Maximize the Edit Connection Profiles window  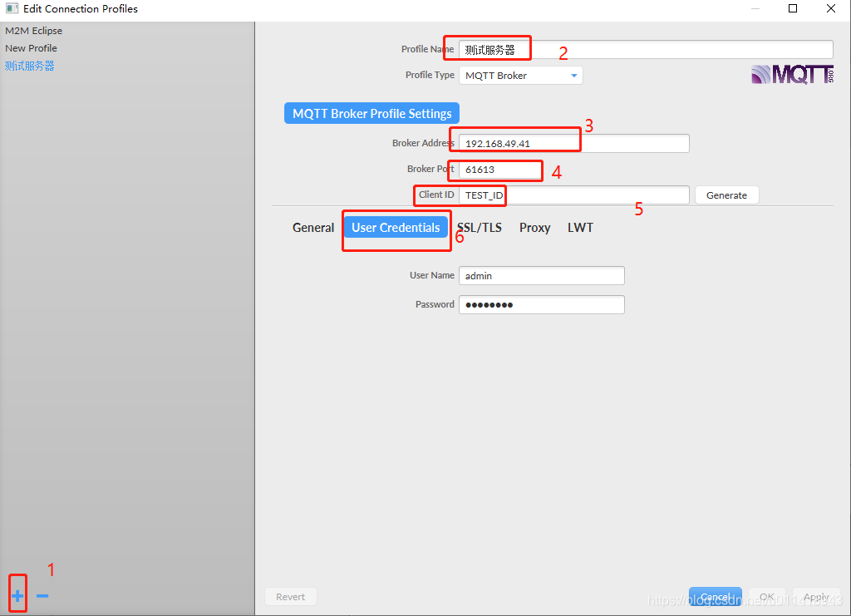pyautogui.click(x=793, y=8)
